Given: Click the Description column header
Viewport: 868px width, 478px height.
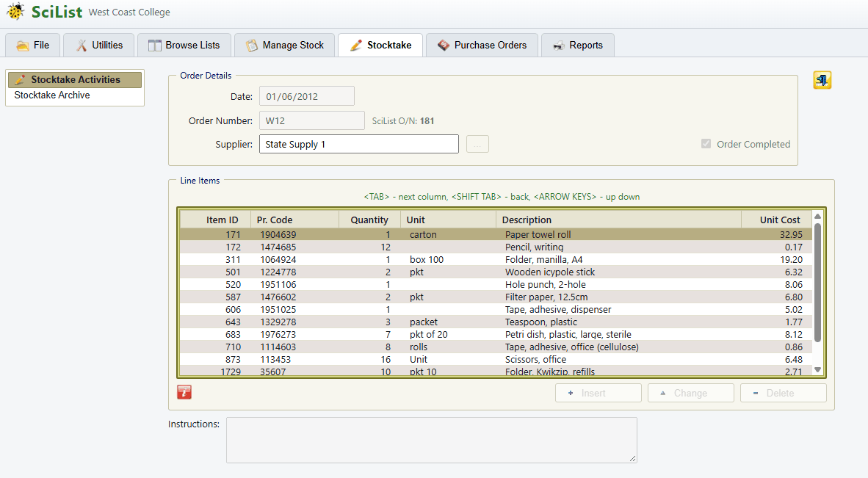Looking at the screenshot, I should click(x=619, y=220).
